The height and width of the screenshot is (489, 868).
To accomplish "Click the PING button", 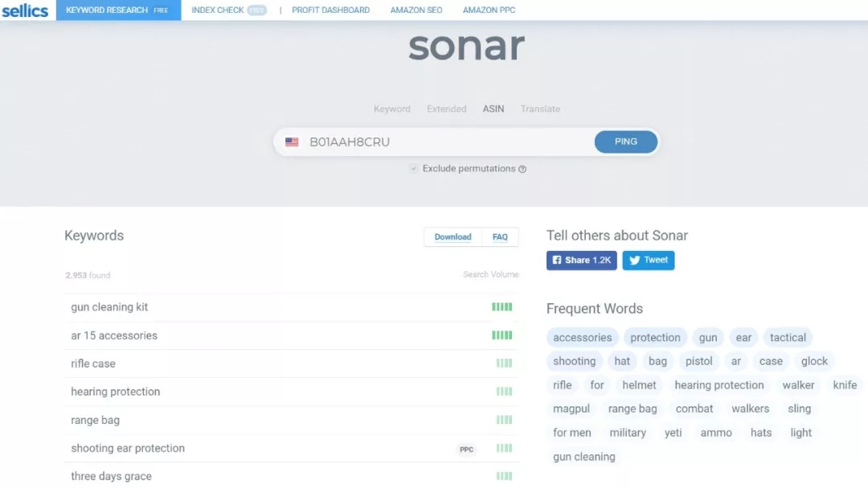I will [626, 142].
